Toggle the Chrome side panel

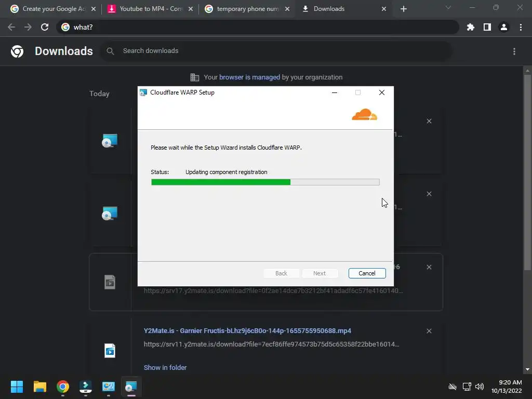pyautogui.click(x=487, y=27)
